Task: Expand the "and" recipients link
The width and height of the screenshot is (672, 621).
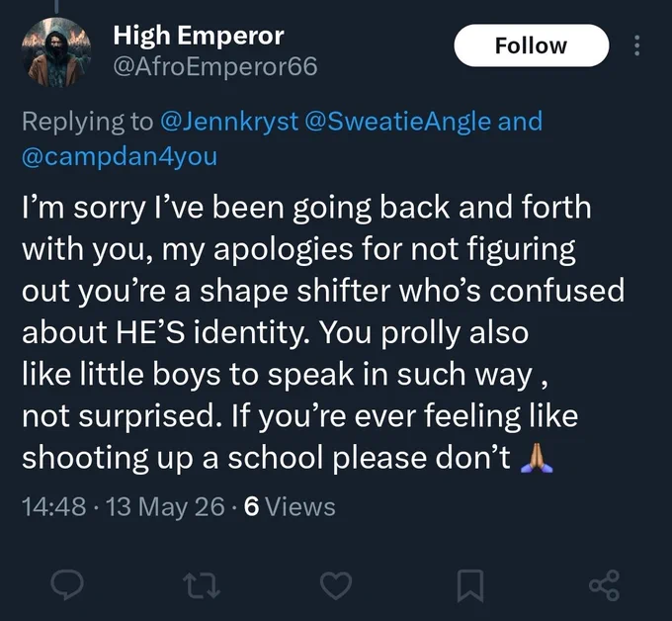Action: 520,122
